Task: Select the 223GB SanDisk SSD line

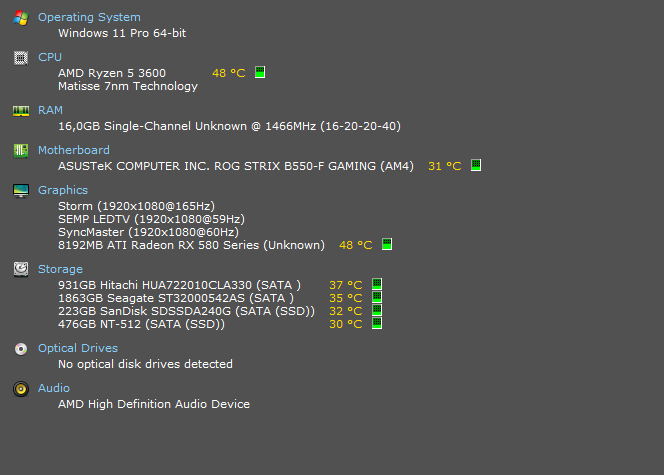Action: click(x=187, y=311)
